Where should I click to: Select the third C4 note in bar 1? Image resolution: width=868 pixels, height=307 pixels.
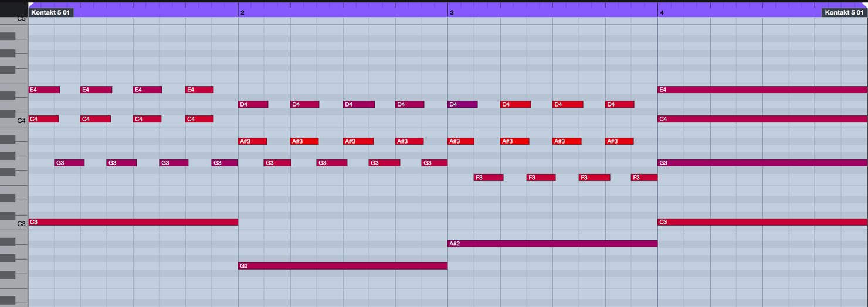click(147, 119)
